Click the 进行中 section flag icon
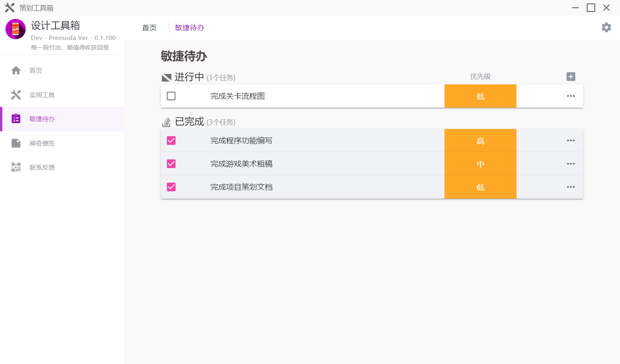The image size is (620, 364). click(x=167, y=77)
